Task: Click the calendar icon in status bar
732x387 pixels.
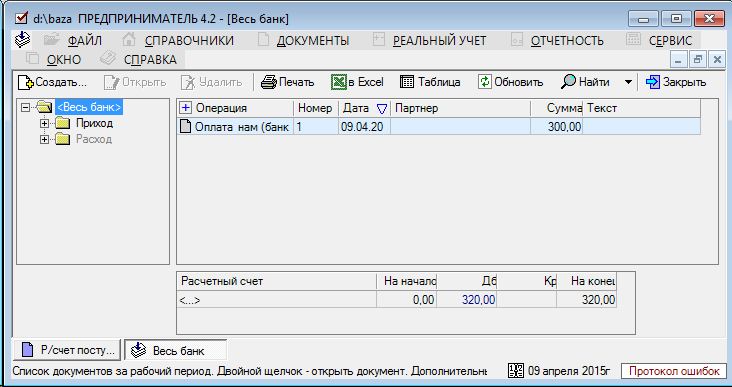Action: 516,372
